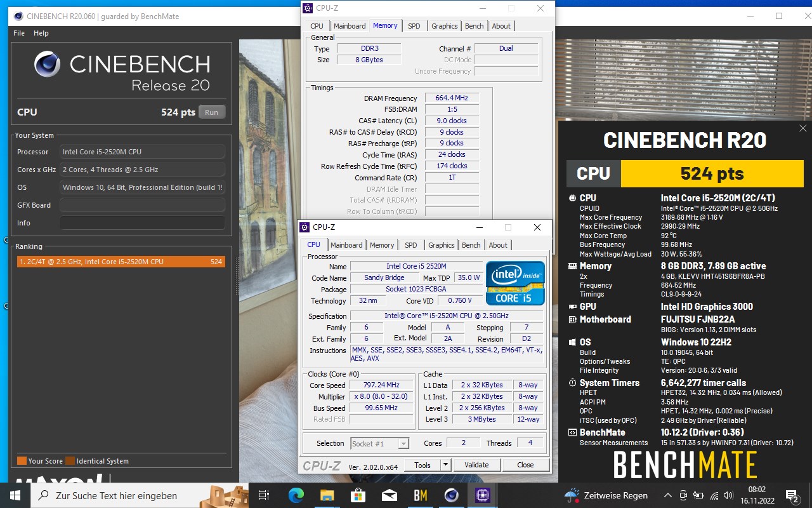Click CAS# Latency value 9.0 clocks

[x=452, y=121]
